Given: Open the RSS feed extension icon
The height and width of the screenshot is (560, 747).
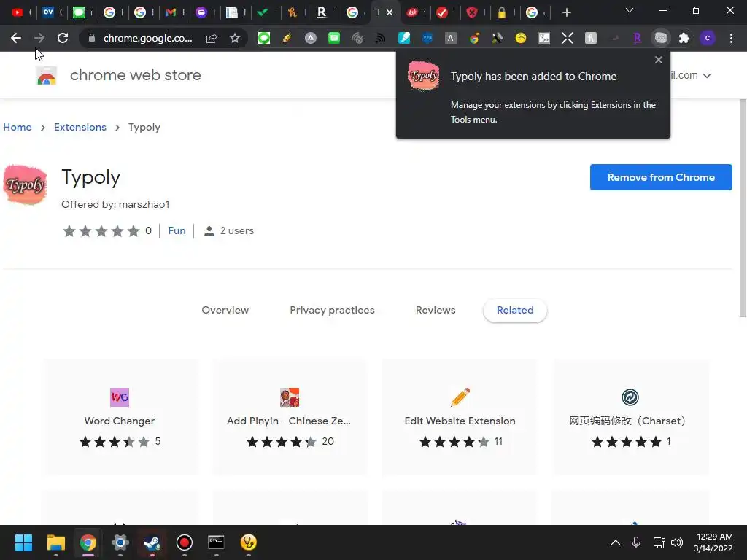Looking at the screenshot, I should click(x=380, y=38).
